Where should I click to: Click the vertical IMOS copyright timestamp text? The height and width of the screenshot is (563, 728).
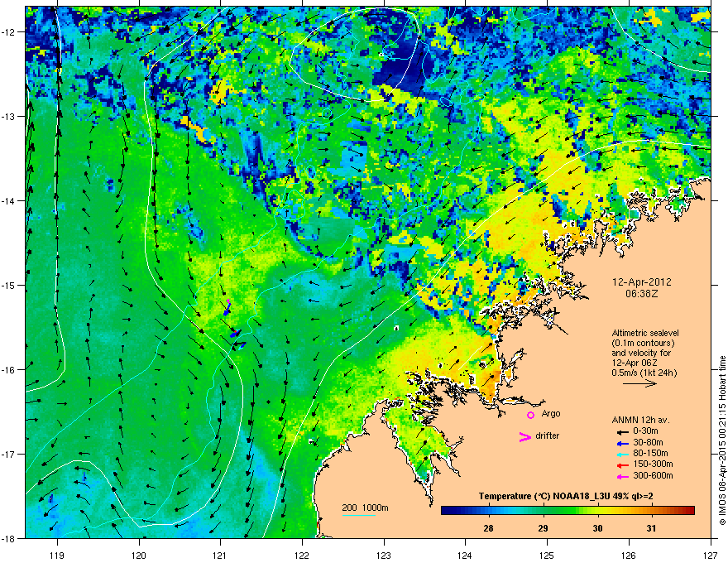[722, 440]
